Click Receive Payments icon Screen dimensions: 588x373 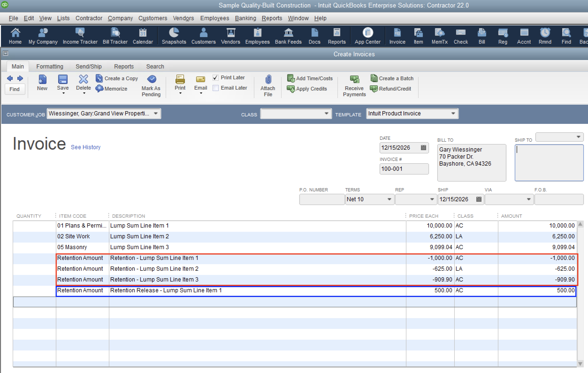354,86
